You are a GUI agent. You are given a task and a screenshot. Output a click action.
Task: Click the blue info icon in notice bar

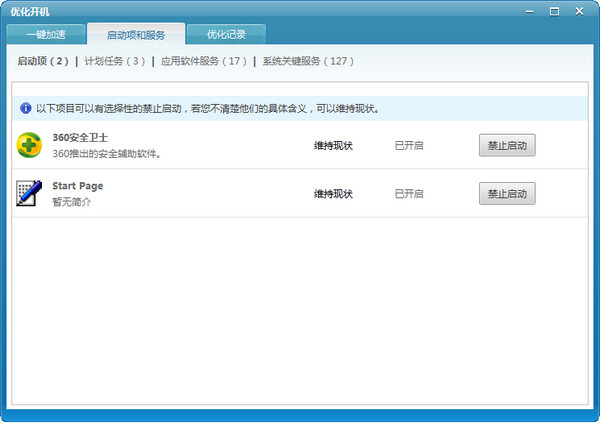pos(26,108)
